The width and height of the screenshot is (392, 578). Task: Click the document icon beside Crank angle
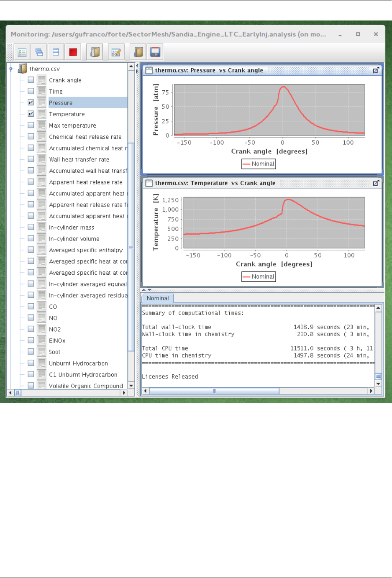41,80
